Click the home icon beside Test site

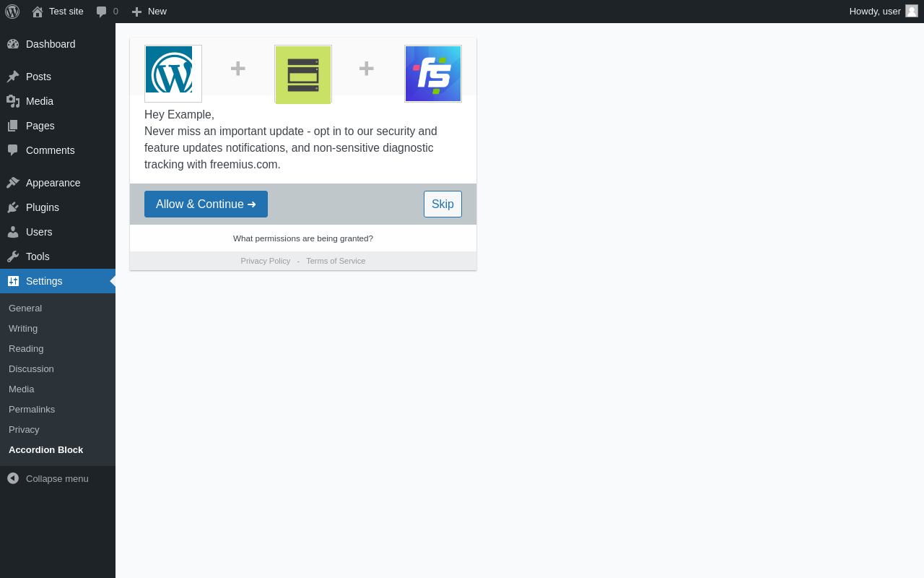[x=38, y=12]
